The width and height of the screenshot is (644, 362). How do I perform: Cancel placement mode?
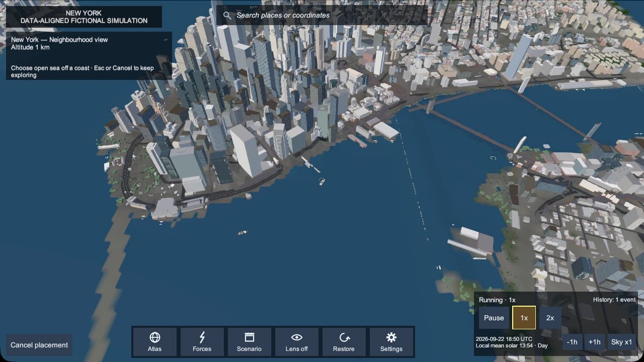tap(39, 345)
